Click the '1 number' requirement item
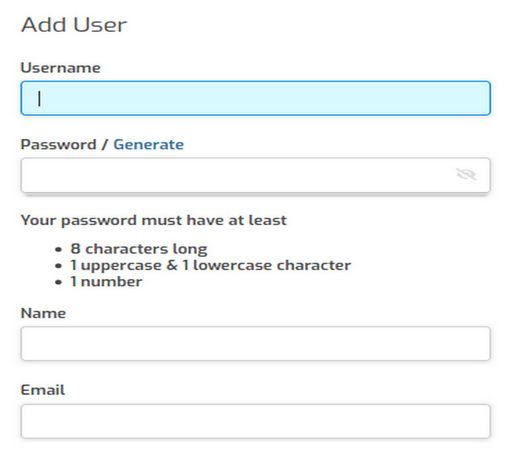This screenshot has width=505, height=450. point(106,282)
